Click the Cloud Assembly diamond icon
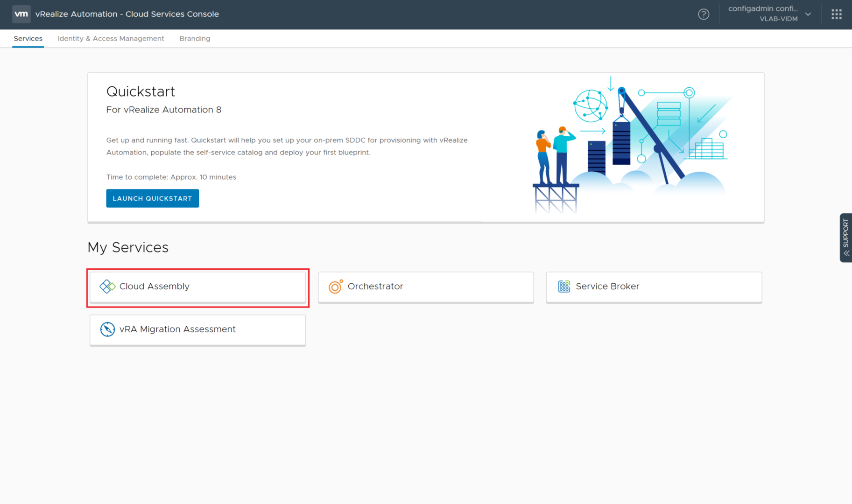This screenshot has width=852, height=504. (107, 287)
